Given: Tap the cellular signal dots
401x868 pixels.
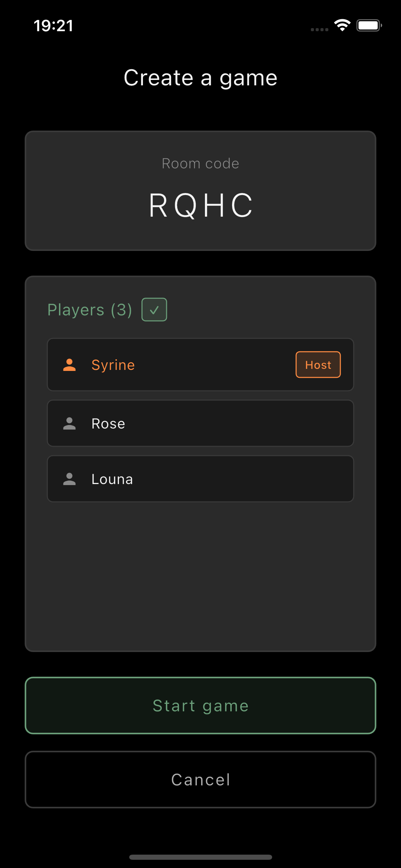Looking at the screenshot, I should (x=319, y=29).
